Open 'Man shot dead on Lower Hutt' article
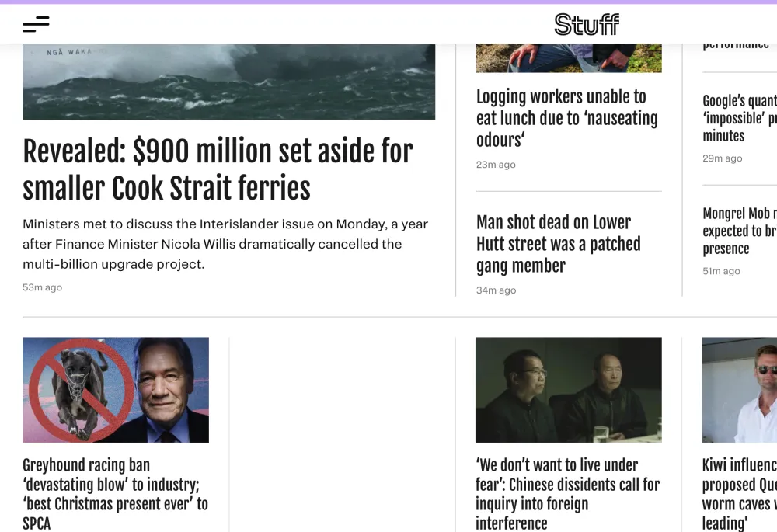The image size is (777, 532). tap(559, 244)
